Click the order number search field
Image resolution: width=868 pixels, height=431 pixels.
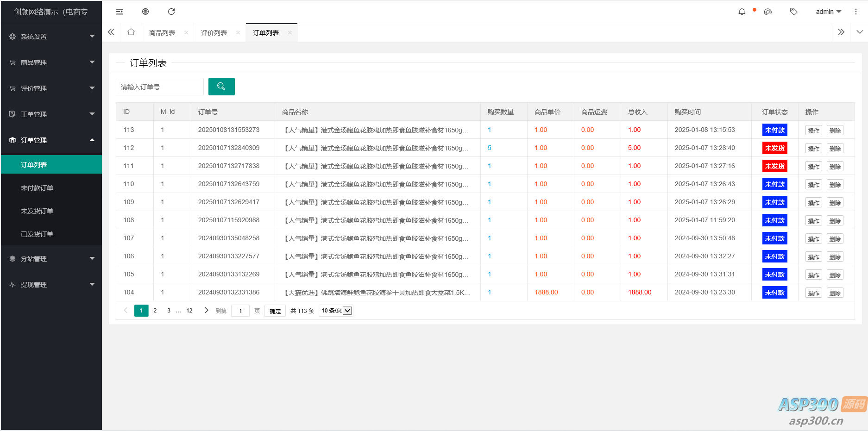pos(159,87)
